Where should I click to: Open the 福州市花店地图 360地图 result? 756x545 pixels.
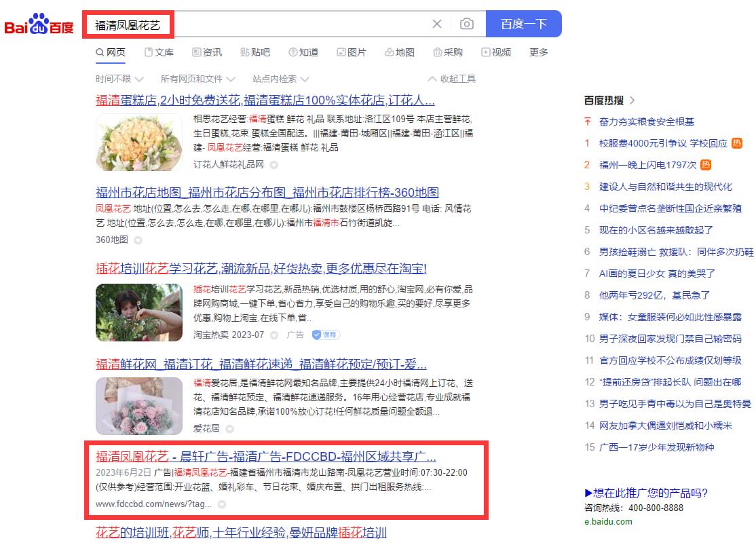(267, 193)
